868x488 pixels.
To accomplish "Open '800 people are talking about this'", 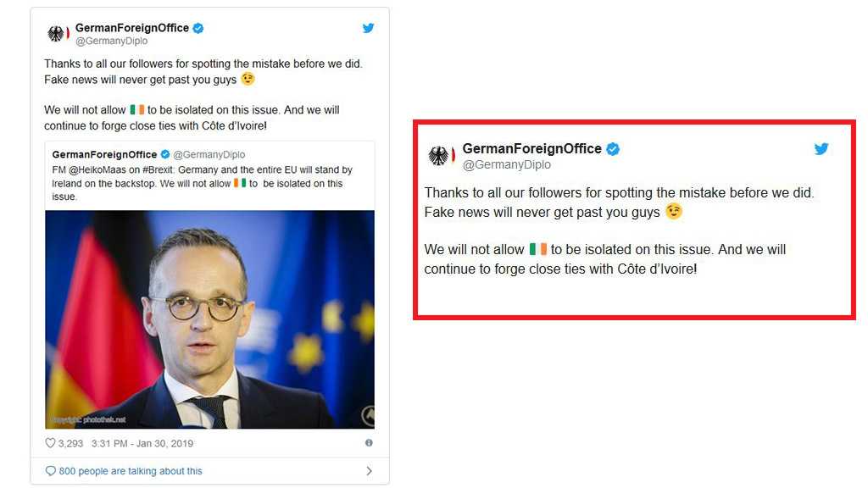I will point(131,471).
